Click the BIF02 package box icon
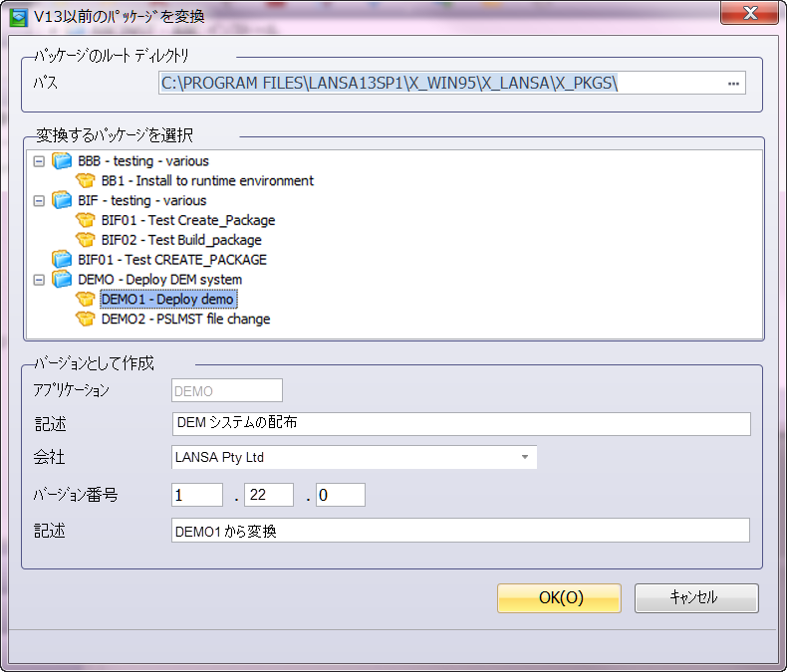Viewport: 787px width, 672px height. click(86, 240)
